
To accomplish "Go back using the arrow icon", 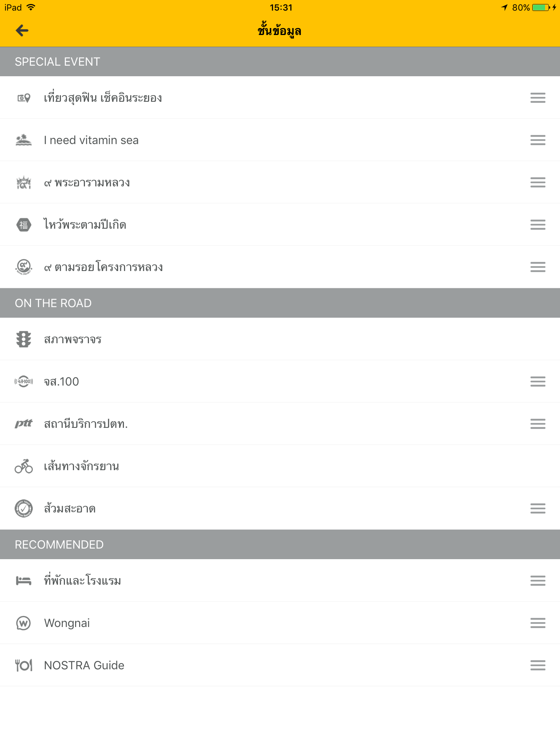I will 22,31.
